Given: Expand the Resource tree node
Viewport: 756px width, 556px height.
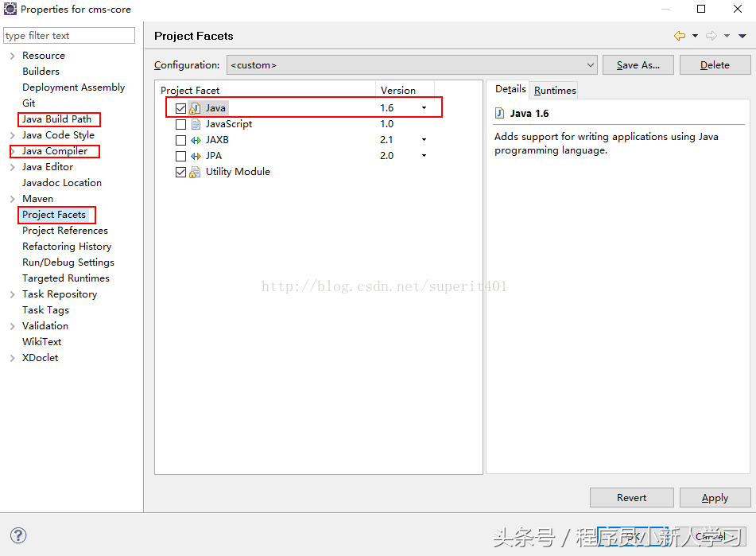Looking at the screenshot, I should [13, 56].
